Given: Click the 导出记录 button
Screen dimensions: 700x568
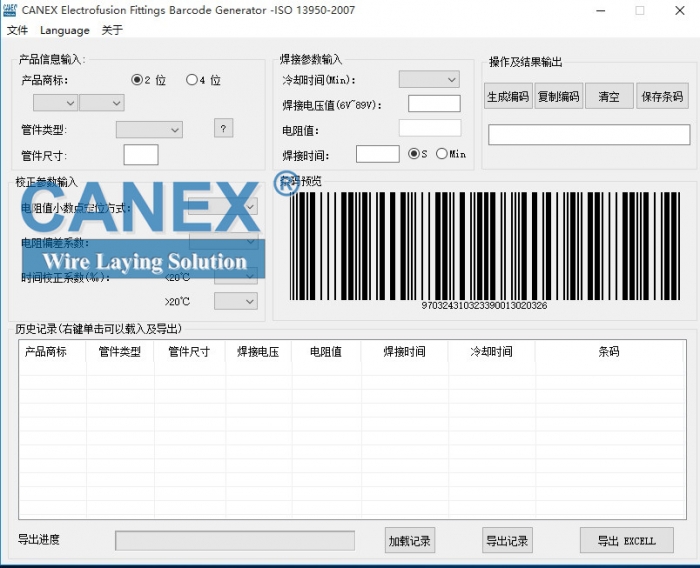Looking at the screenshot, I should tap(507, 540).
